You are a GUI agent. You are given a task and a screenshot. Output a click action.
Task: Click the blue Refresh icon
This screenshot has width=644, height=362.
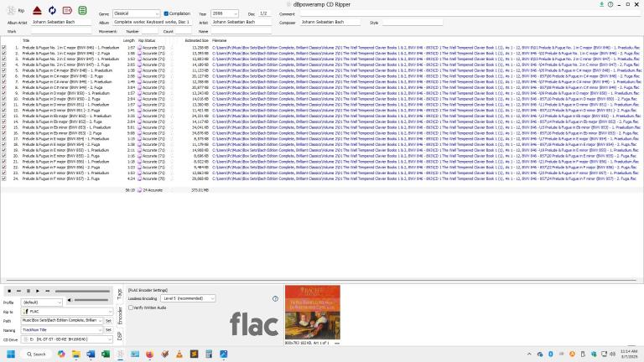52,10
